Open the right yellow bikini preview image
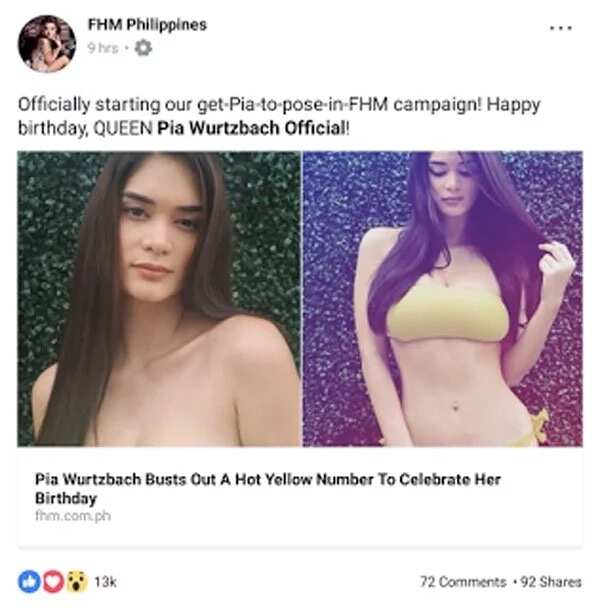The image size is (600, 610). [x=443, y=298]
